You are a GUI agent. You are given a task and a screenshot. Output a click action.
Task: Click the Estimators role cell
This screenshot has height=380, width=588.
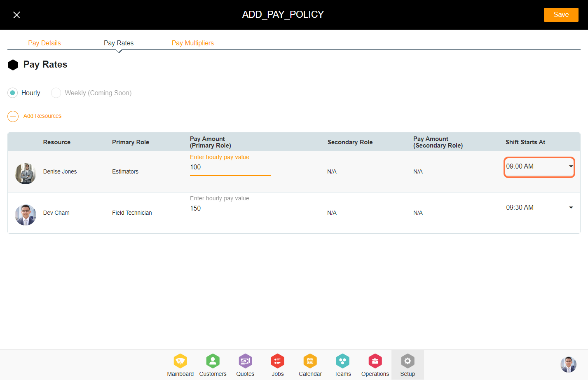125,171
